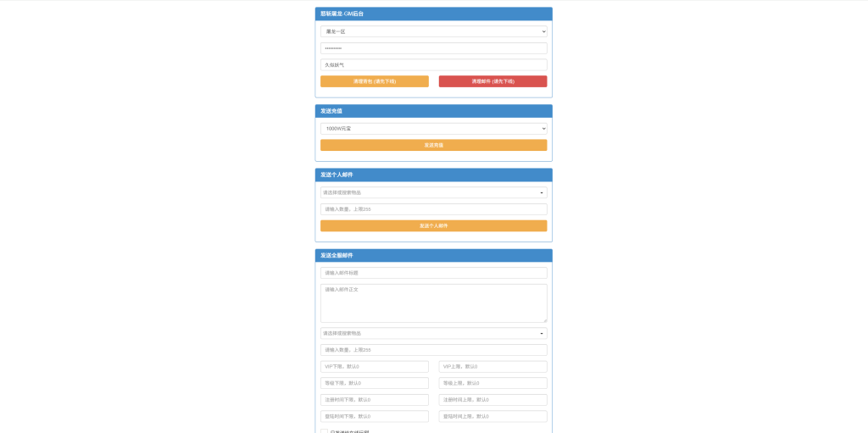Expand the 1000W元宝 recharge amount dropdown
868x433 pixels.
coord(433,129)
